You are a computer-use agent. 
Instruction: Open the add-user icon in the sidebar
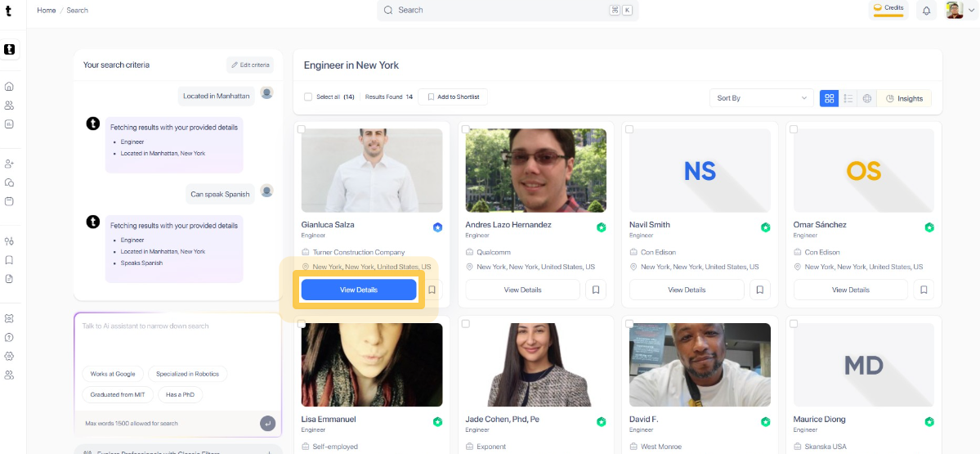coord(9,164)
